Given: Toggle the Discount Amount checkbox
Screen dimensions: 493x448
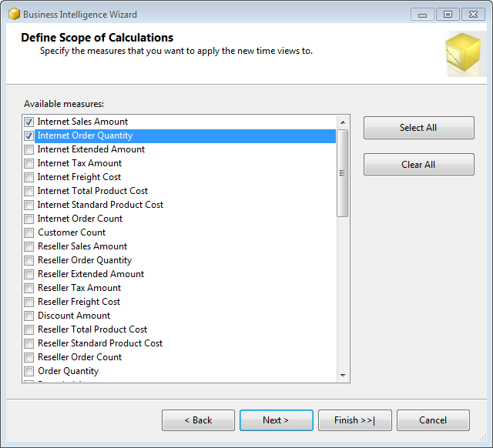Looking at the screenshot, I should (x=29, y=316).
